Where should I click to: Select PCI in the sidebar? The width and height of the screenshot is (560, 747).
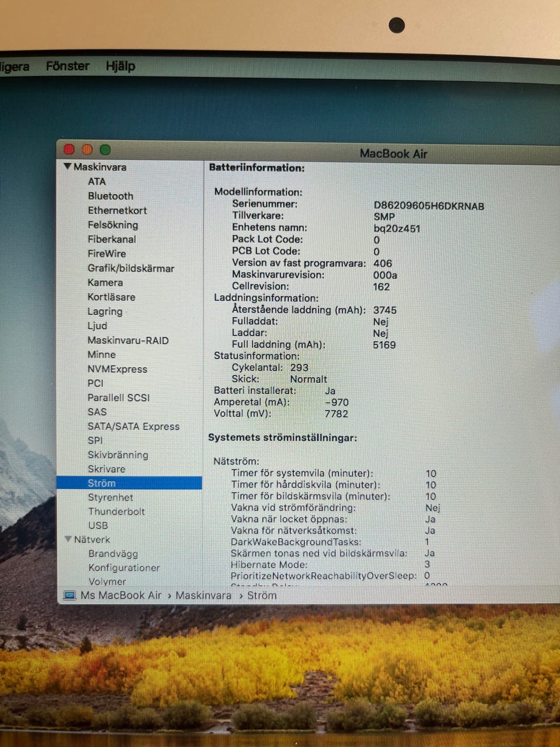coord(96,383)
